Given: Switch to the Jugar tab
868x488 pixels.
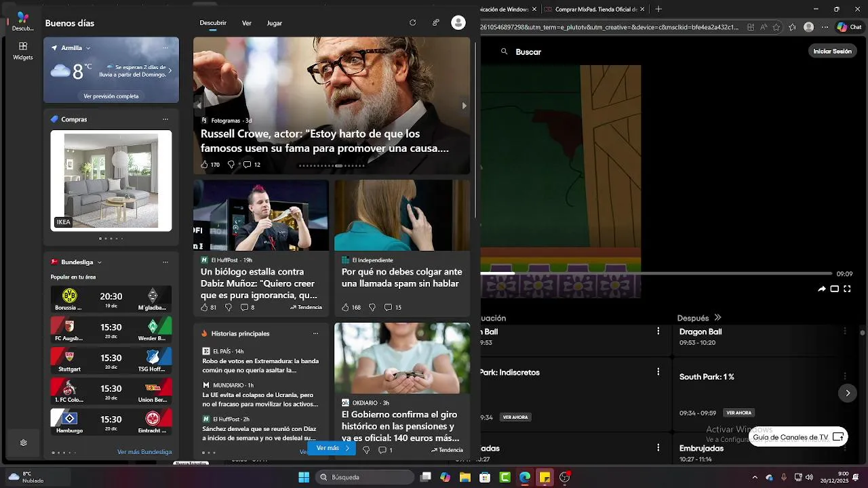Looking at the screenshot, I should (275, 23).
